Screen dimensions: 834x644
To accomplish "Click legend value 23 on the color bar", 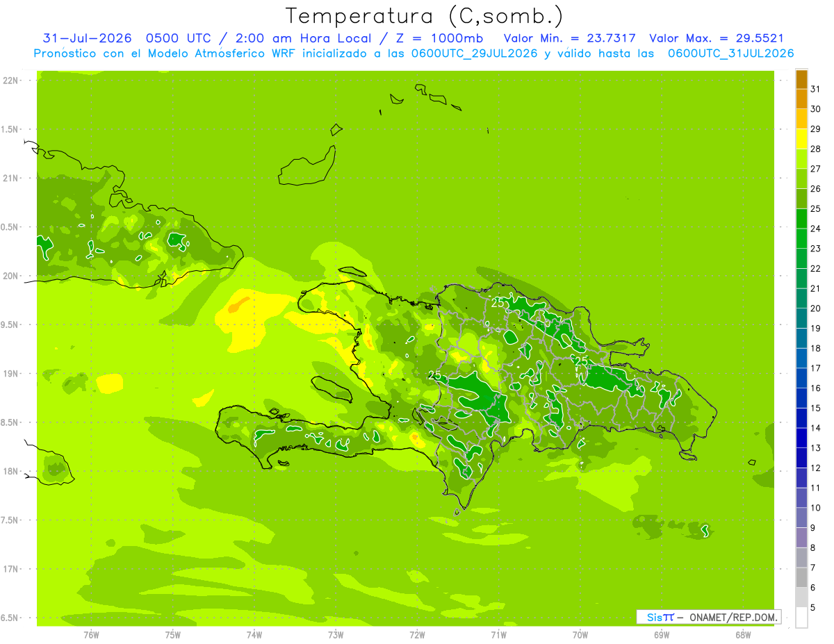I will (815, 249).
